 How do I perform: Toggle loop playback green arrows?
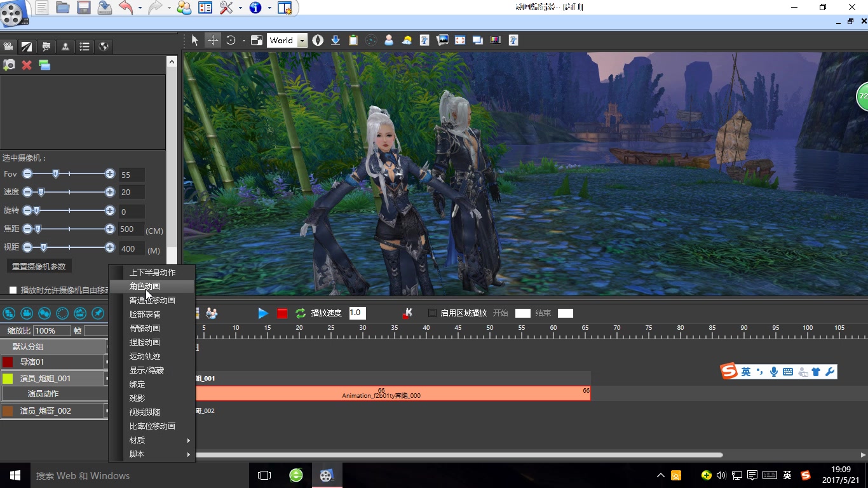click(x=301, y=313)
